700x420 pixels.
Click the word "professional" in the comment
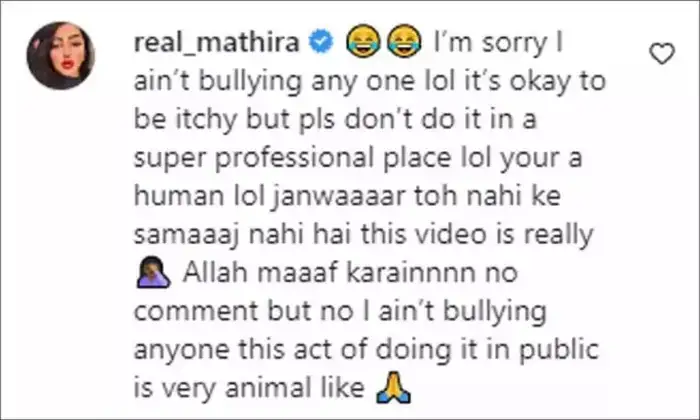(x=295, y=160)
